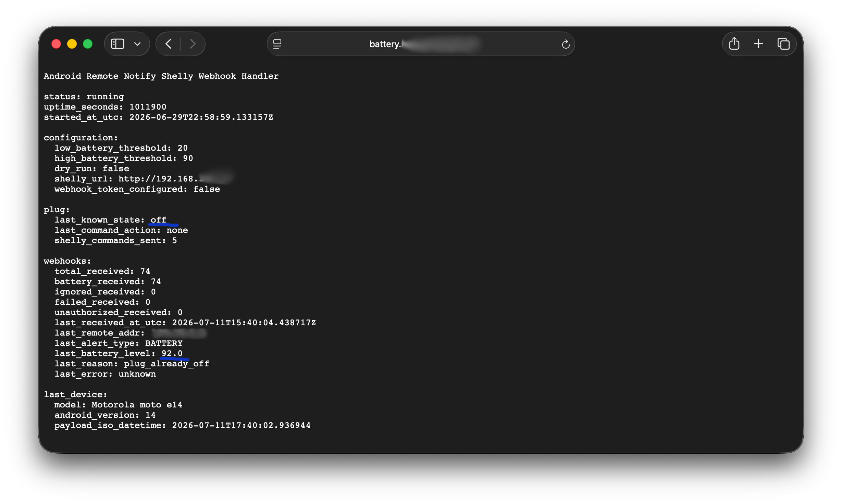Open the page reader/format icon in address bar

click(x=277, y=44)
